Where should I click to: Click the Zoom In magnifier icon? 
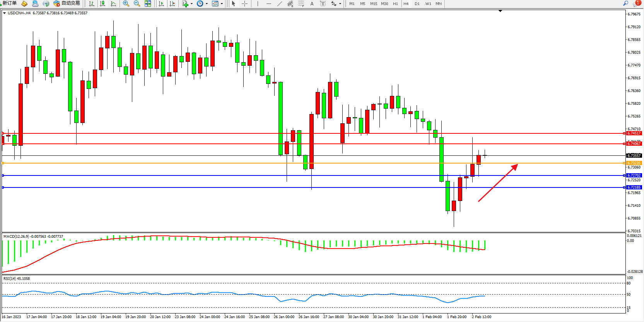126,3
